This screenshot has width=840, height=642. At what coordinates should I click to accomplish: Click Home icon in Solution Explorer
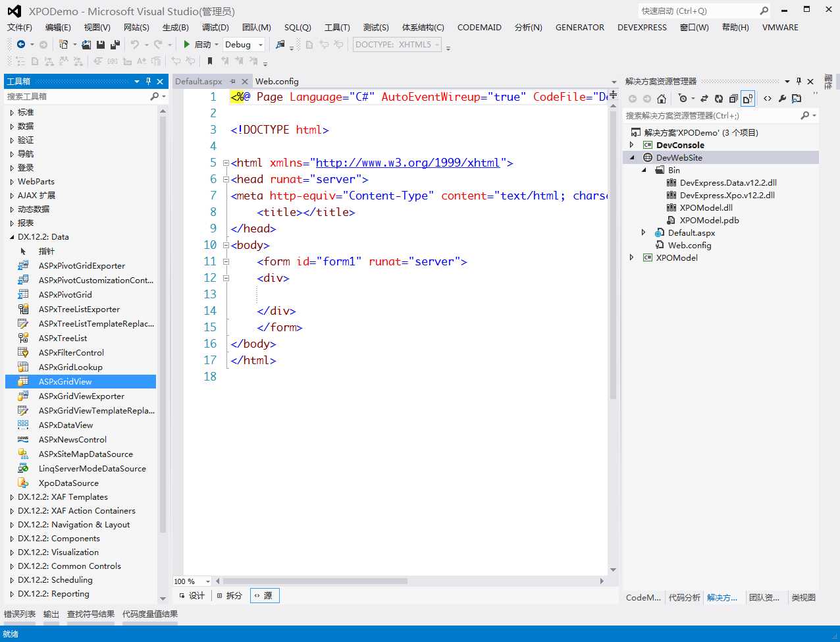(662, 99)
